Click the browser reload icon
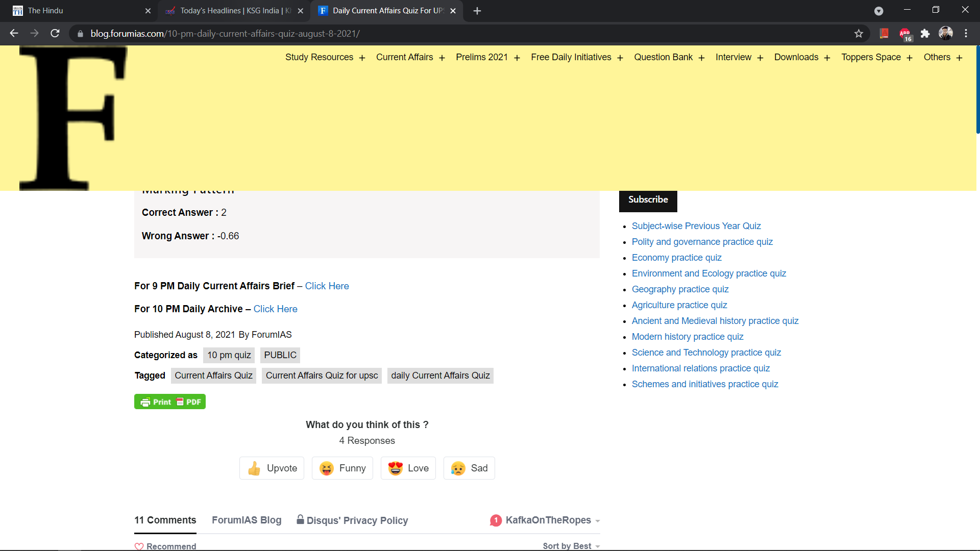This screenshot has width=980, height=551. pos(55,34)
